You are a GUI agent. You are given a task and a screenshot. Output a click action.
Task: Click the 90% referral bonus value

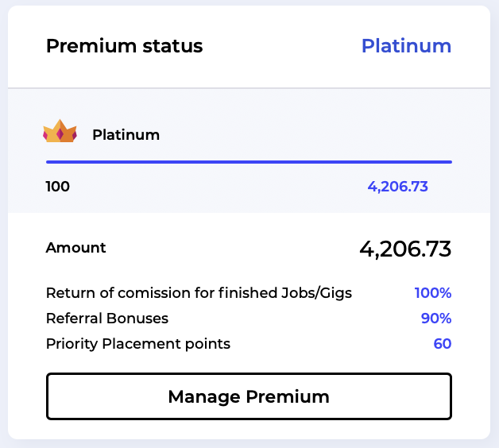(436, 319)
